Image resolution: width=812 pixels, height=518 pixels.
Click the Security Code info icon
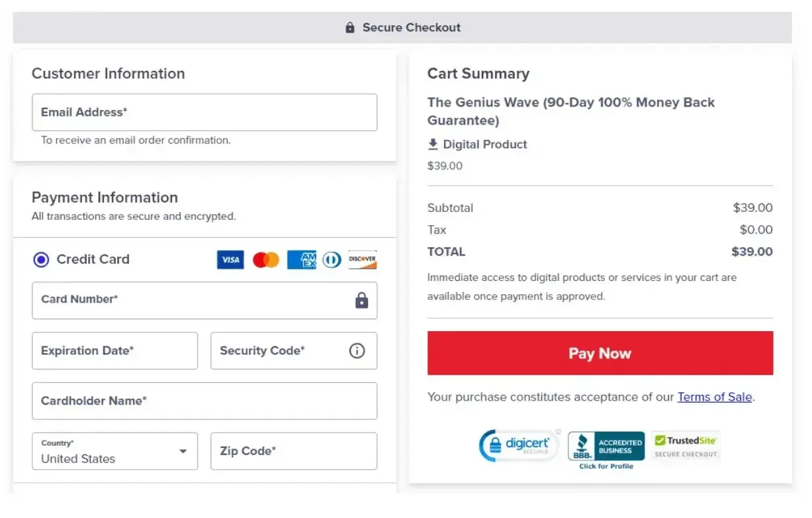coord(356,350)
